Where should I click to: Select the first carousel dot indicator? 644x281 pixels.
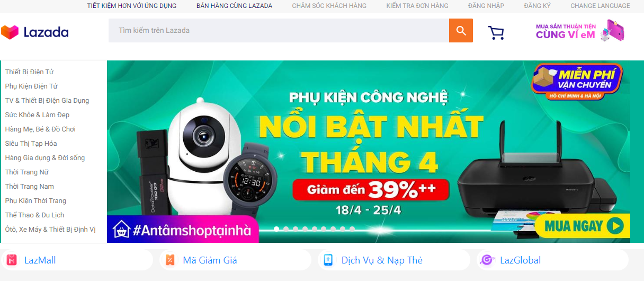click(x=276, y=229)
